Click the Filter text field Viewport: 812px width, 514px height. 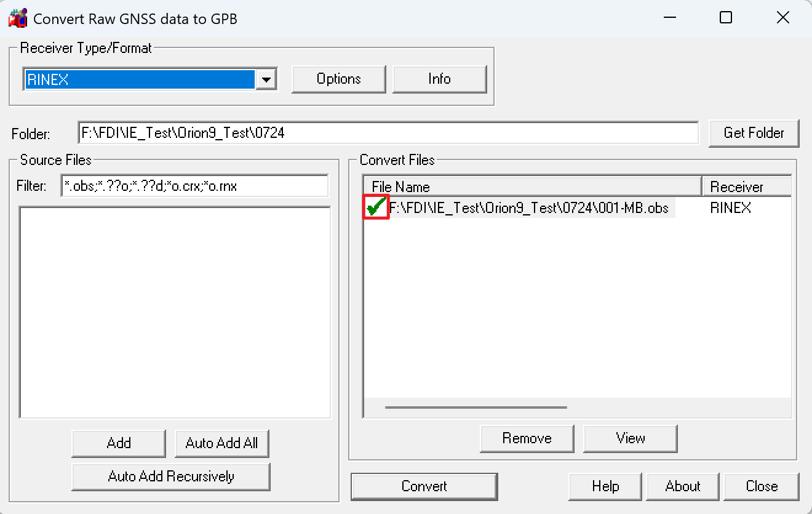(194, 186)
